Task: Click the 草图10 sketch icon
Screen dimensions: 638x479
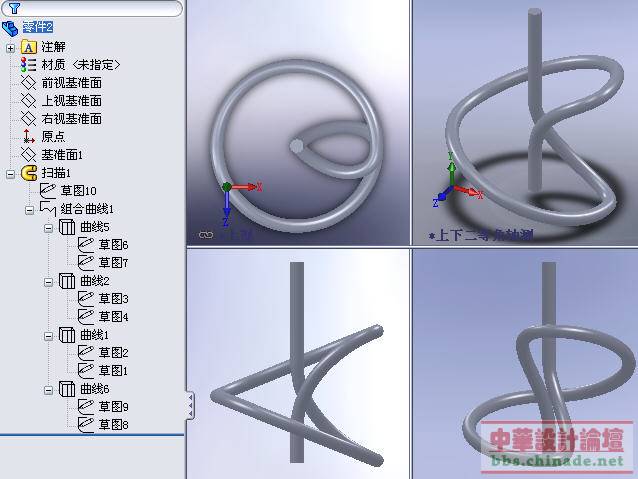Action: (x=48, y=190)
